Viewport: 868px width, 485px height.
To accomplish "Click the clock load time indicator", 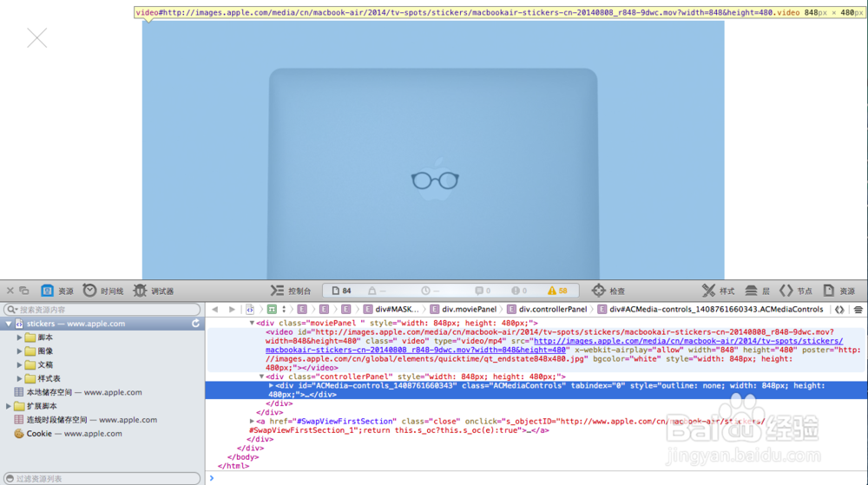I will [x=431, y=291].
